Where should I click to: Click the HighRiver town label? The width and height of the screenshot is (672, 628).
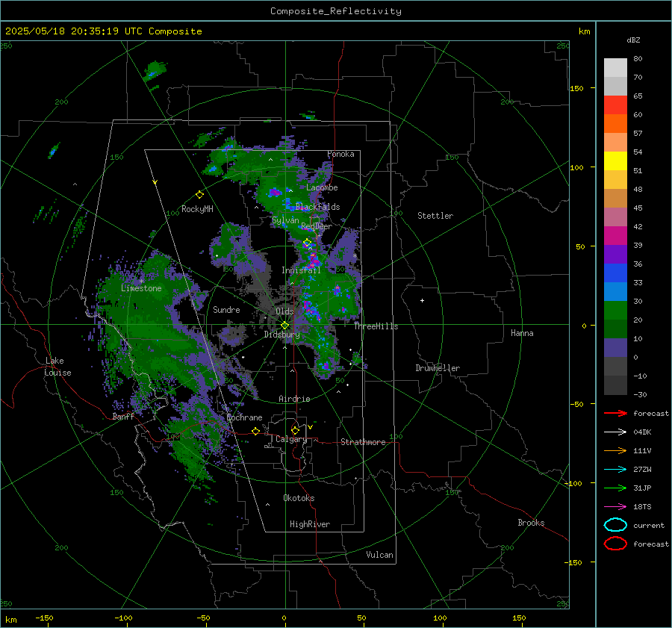click(310, 524)
